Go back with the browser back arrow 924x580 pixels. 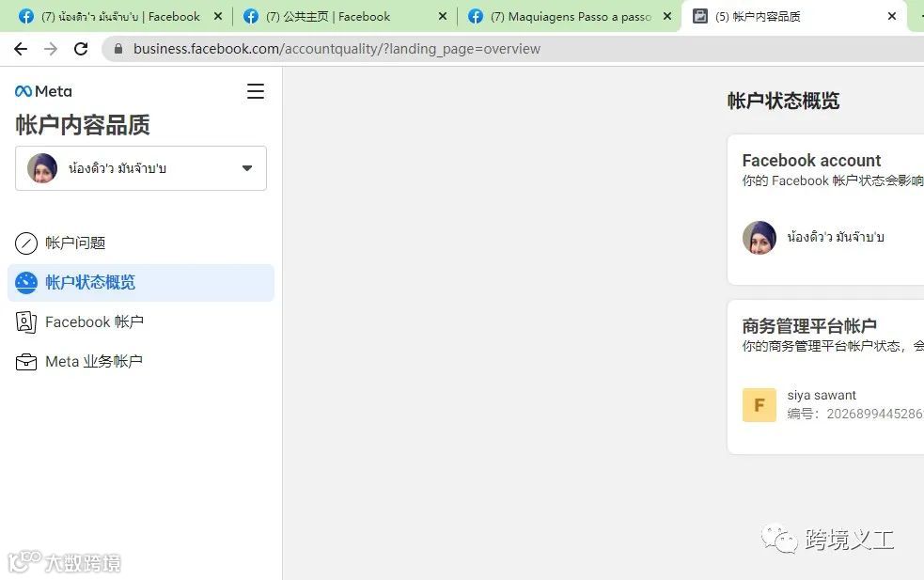point(21,49)
